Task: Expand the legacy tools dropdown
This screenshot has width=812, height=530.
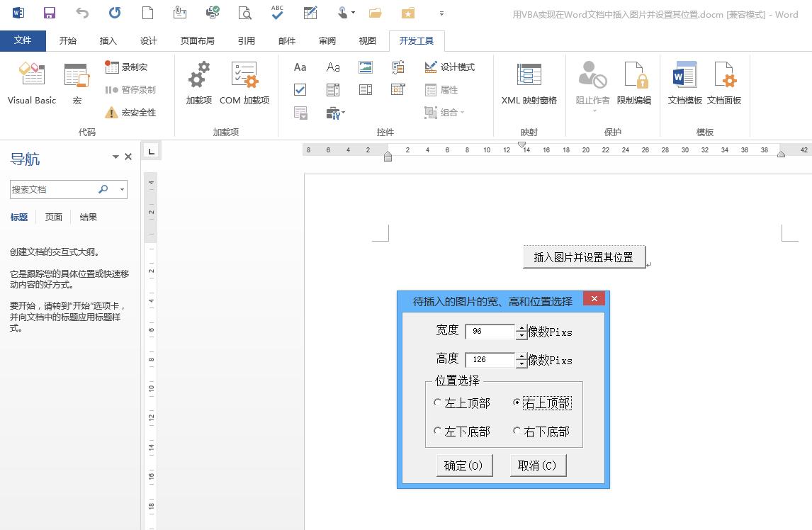Action: (343, 113)
